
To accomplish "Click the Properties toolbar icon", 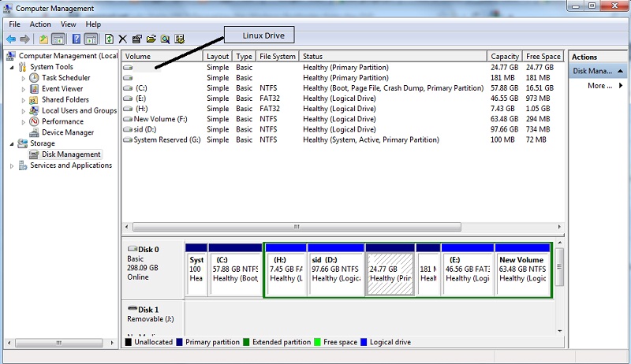I will pyautogui.click(x=136, y=39).
